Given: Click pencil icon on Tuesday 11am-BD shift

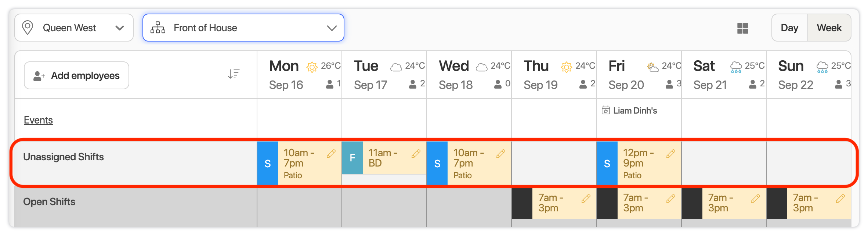Looking at the screenshot, I should coord(416,154).
